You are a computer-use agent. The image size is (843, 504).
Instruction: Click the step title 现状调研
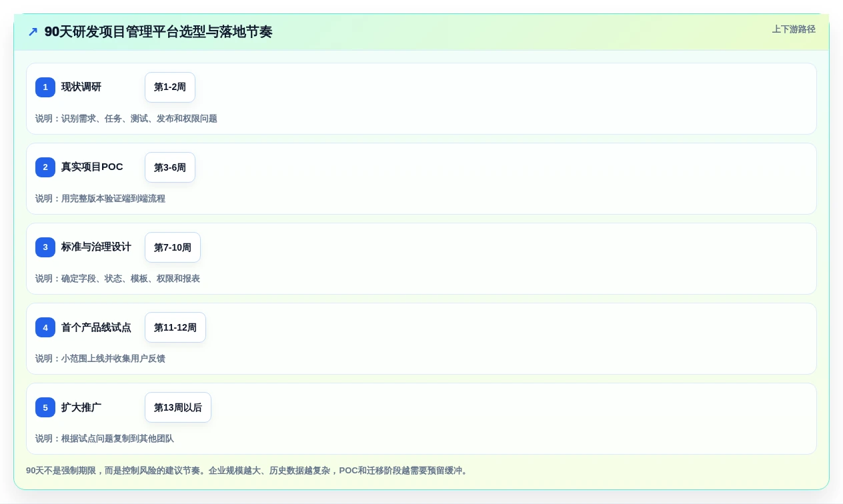point(81,87)
